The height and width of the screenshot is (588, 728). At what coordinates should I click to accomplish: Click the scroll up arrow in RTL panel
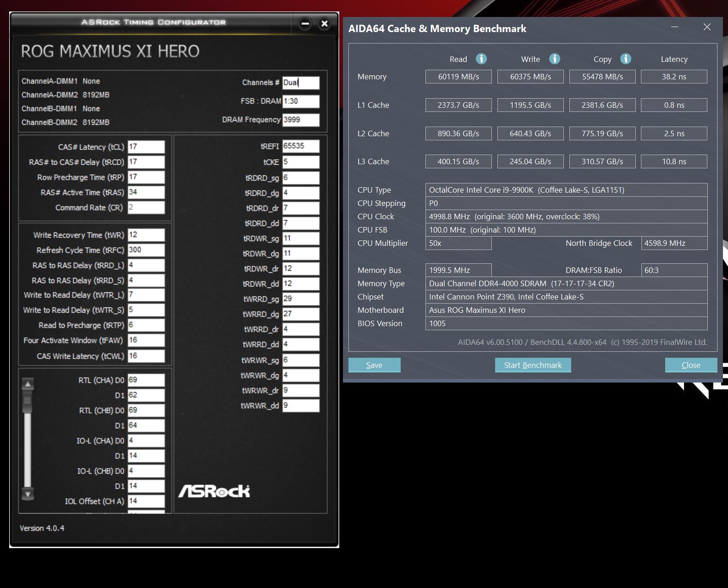[x=28, y=384]
